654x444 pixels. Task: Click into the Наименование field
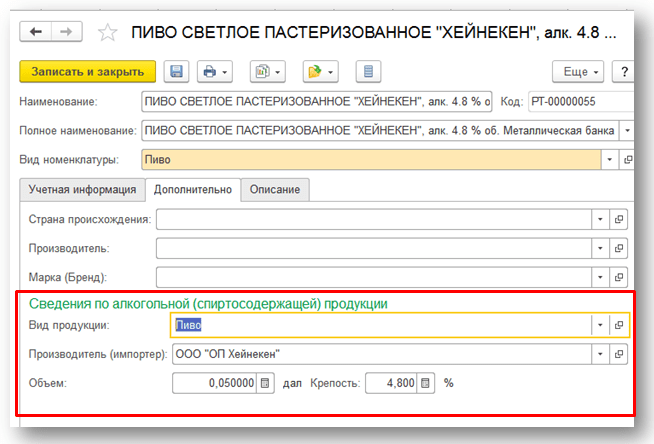tap(317, 102)
